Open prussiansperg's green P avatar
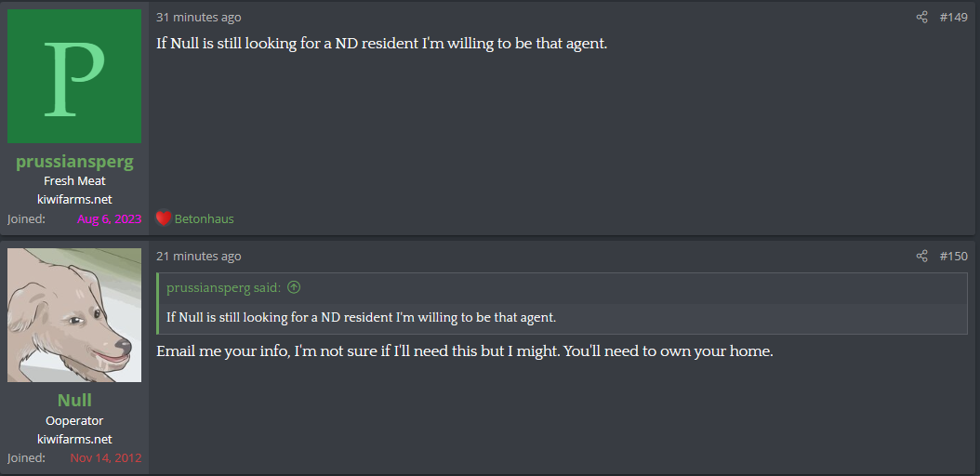Screen dimensions: 980x476 (x=74, y=76)
